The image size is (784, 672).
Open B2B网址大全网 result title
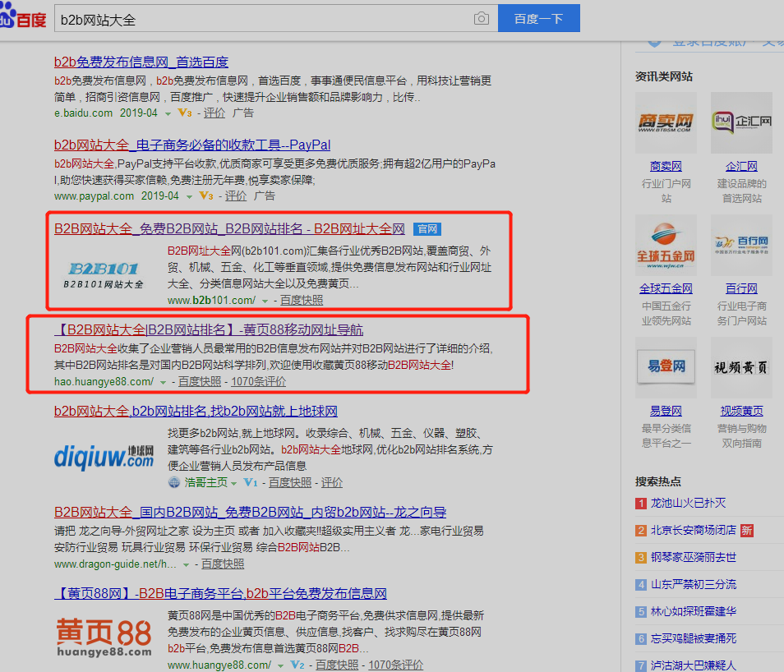[x=229, y=229]
